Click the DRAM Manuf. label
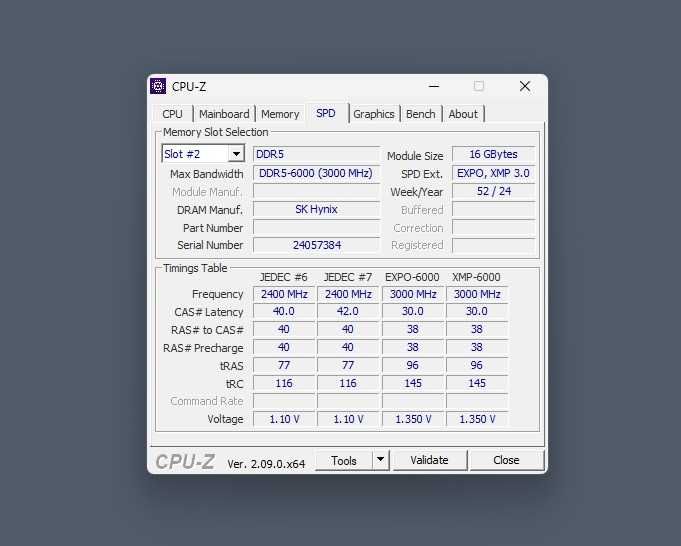 (210, 210)
